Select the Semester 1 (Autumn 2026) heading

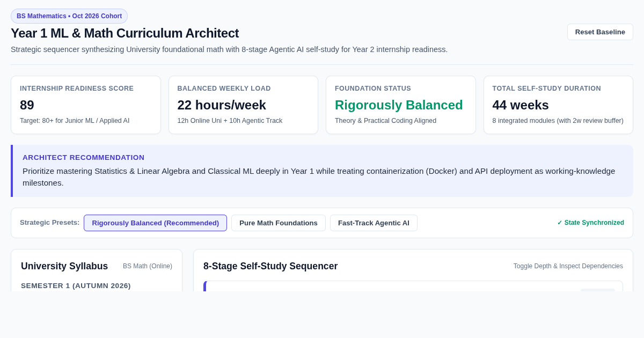(76, 285)
